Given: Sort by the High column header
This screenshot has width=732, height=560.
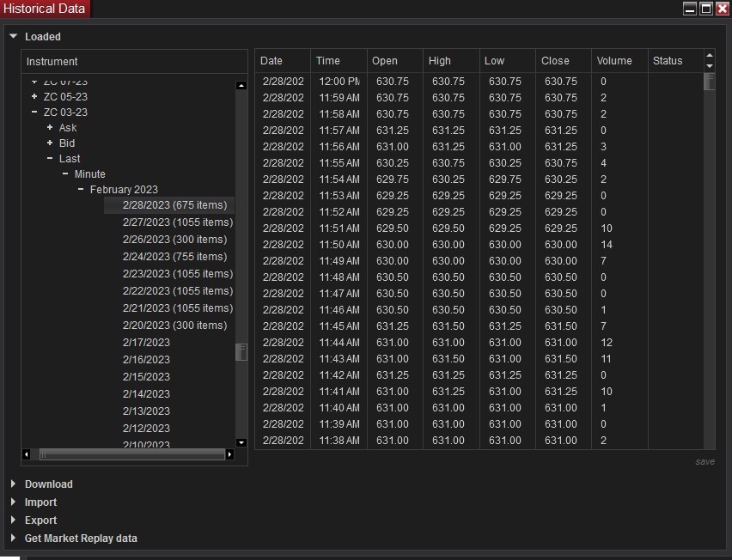Looking at the screenshot, I should pos(451,61).
